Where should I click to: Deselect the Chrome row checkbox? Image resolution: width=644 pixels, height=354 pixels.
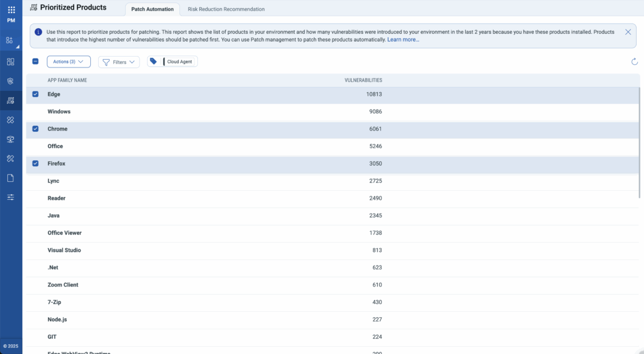click(36, 129)
